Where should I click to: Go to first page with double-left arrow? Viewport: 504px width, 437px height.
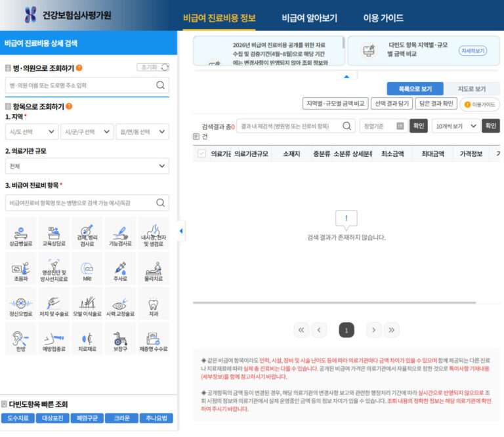pyautogui.click(x=301, y=330)
